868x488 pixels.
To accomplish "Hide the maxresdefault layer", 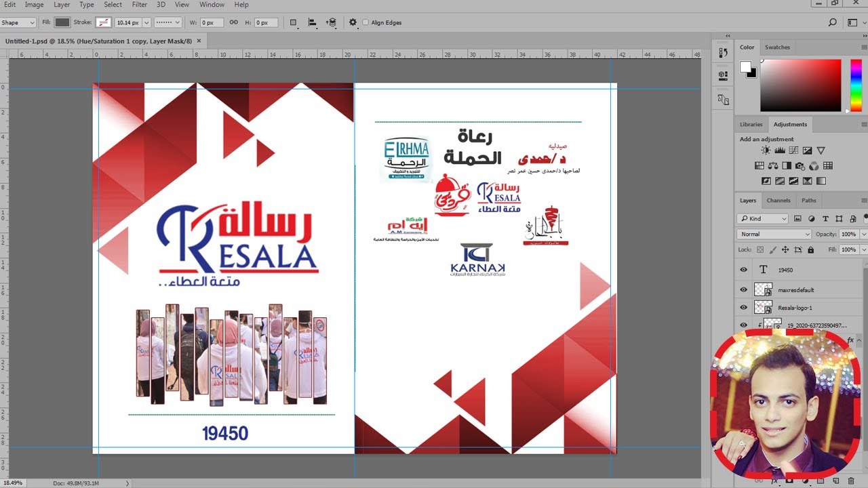I will (x=743, y=289).
